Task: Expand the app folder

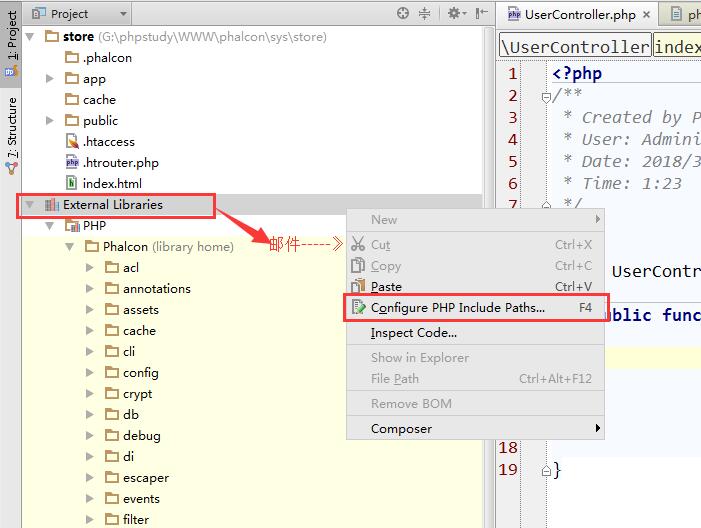Action: click(50, 78)
